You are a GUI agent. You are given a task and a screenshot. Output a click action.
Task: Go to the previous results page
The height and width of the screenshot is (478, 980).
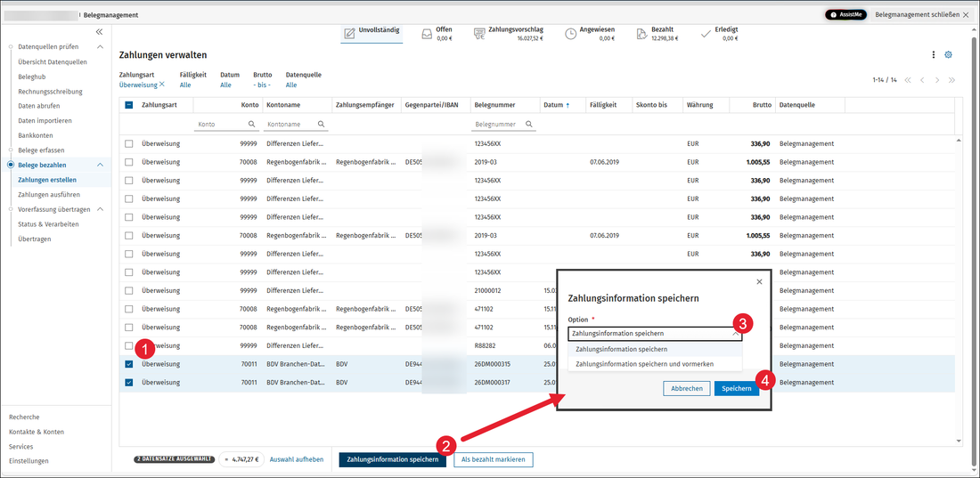(922, 80)
